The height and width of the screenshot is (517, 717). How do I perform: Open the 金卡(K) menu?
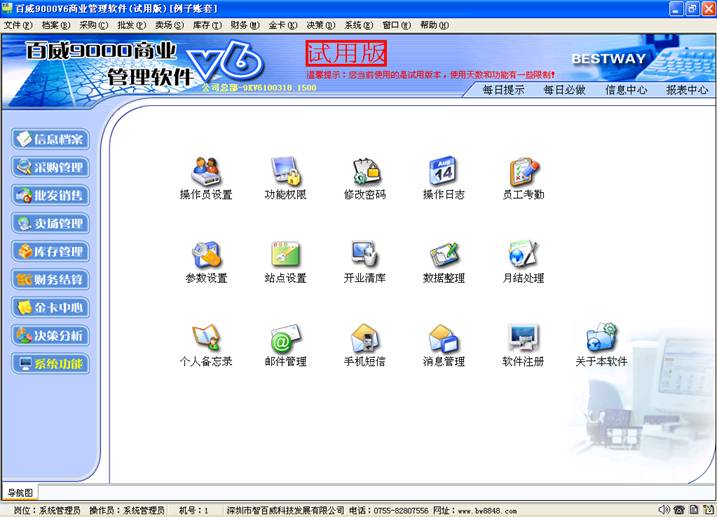[283, 25]
